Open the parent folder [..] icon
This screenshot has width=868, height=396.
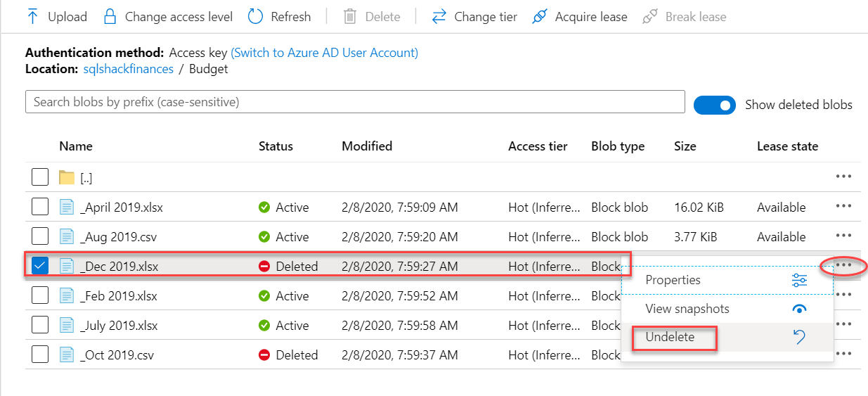[x=67, y=177]
